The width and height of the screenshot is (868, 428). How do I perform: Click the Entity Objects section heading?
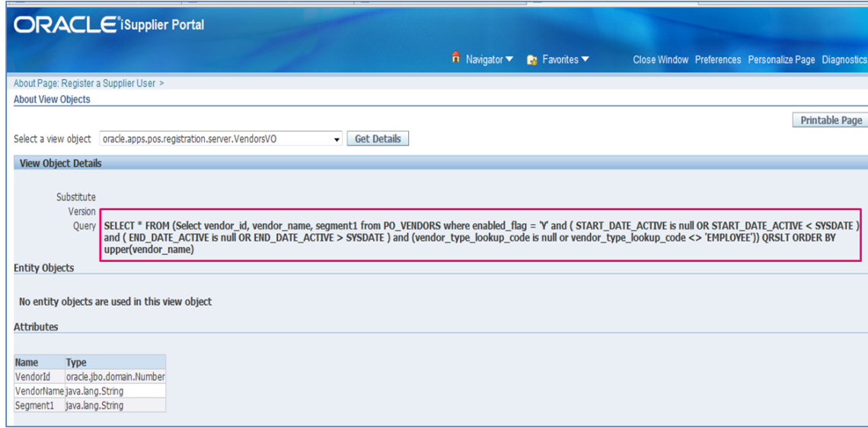pyautogui.click(x=43, y=268)
